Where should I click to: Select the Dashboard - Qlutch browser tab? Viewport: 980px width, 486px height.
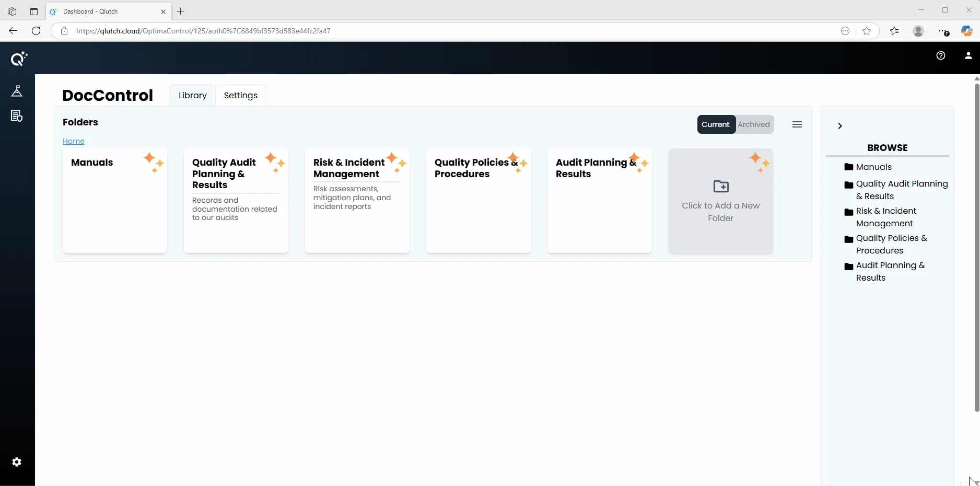[x=109, y=11]
